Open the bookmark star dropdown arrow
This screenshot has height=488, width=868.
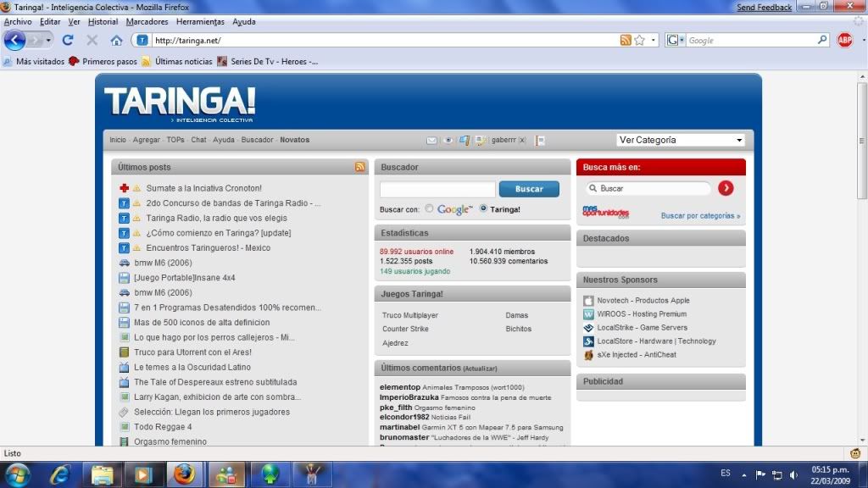pyautogui.click(x=654, y=41)
